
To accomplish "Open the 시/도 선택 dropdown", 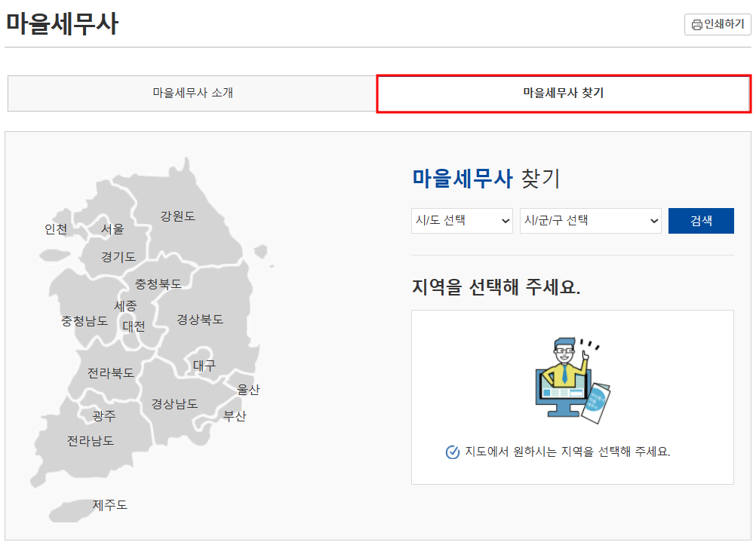I will point(461,220).
